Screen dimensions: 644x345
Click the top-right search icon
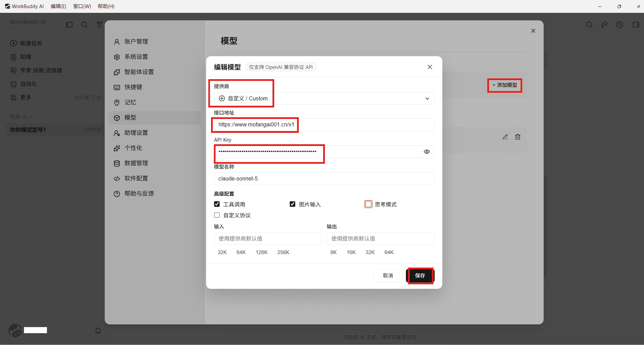589,25
